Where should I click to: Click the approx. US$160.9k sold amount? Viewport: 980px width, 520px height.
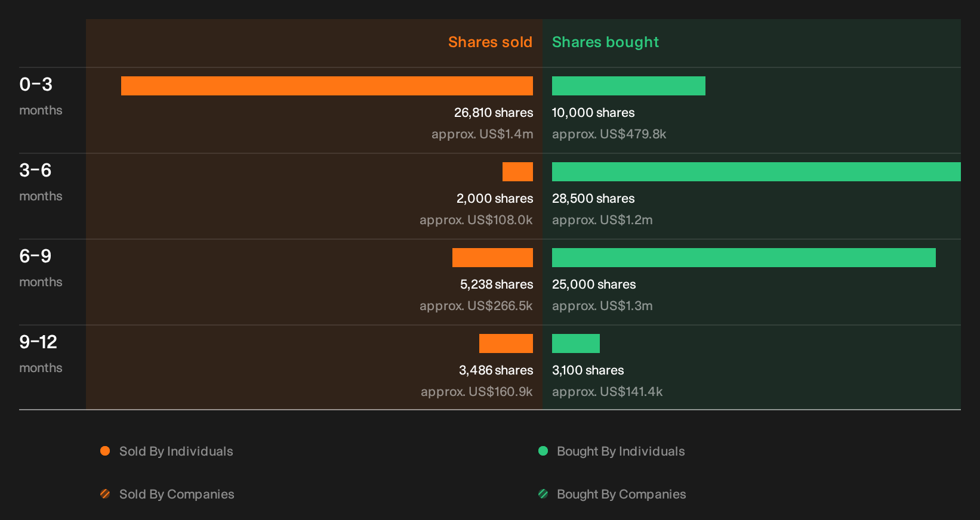point(477,392)
